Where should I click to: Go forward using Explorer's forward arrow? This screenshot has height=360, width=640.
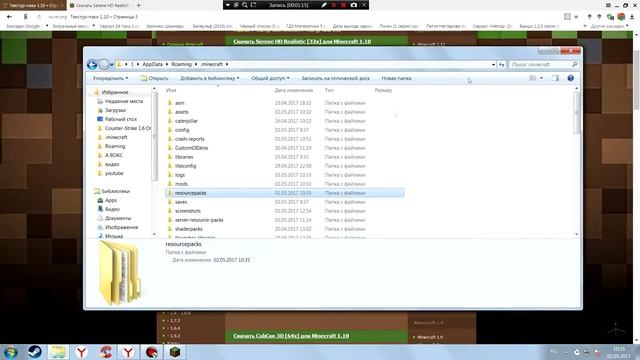[104, 64]
